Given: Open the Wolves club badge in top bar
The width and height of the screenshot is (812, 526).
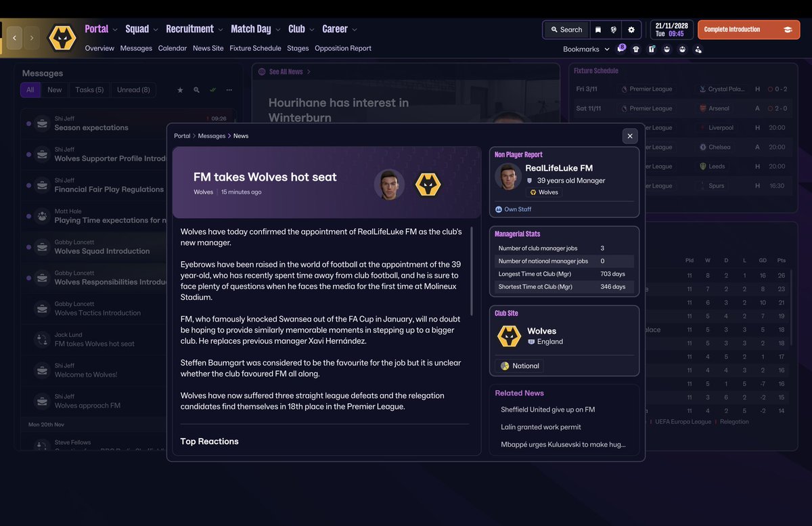Looking at the screenshot, I should point(62,39).
